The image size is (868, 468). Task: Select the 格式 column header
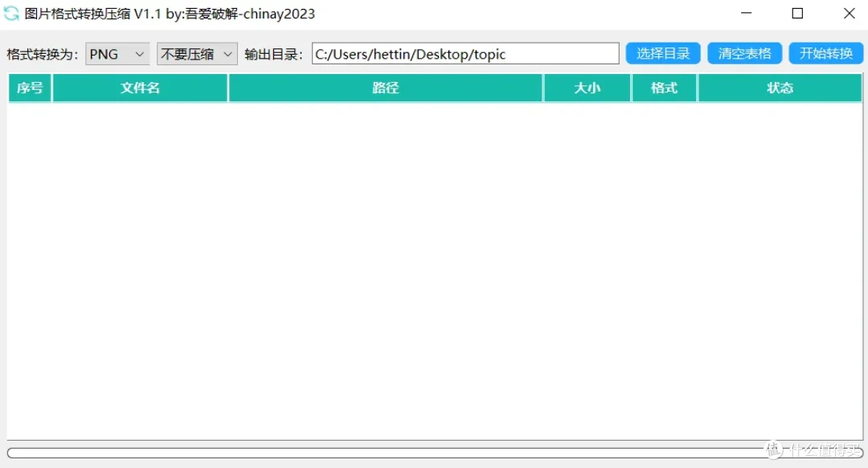[x=665, y=88]
